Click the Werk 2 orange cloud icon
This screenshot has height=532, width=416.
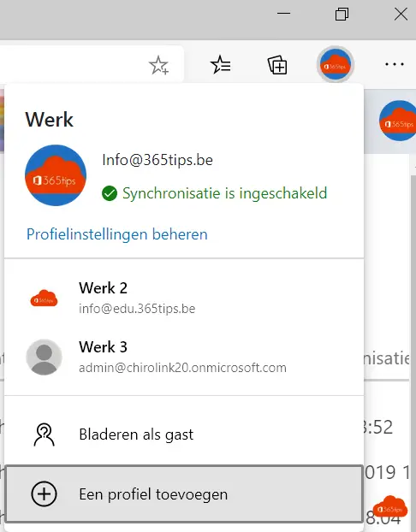click(45, 299)
